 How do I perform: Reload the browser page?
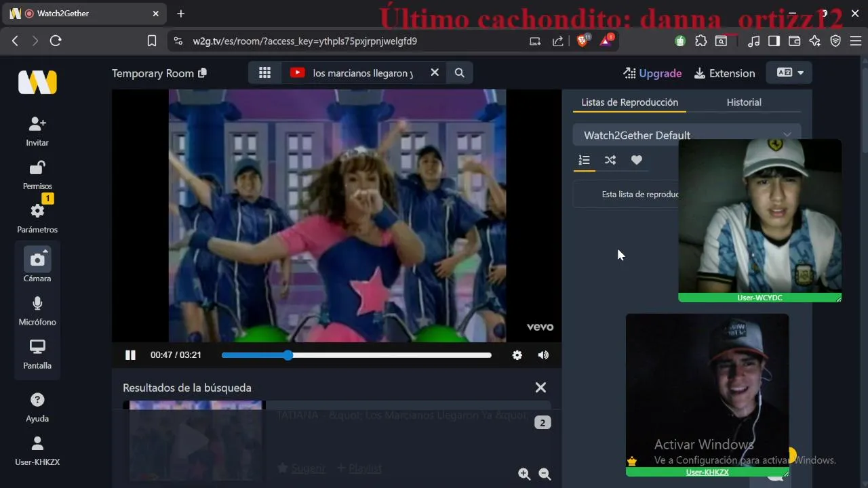point(56,41)
